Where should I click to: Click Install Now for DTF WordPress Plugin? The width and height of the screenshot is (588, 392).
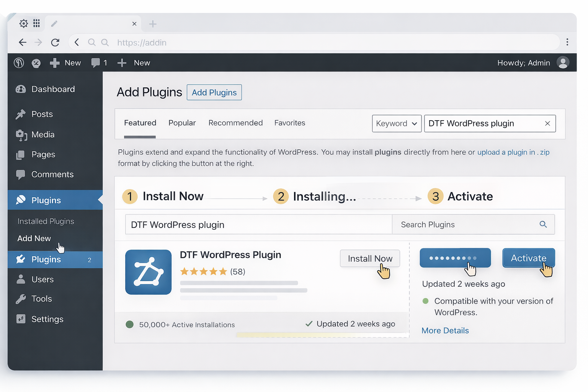point(370,258)
